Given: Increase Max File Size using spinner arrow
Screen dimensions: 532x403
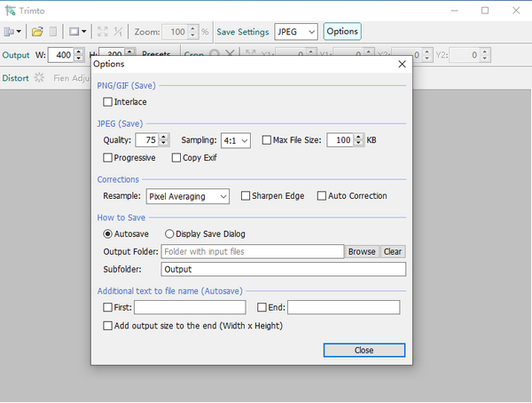Looking at the screenshot, I should click(358, 137).
